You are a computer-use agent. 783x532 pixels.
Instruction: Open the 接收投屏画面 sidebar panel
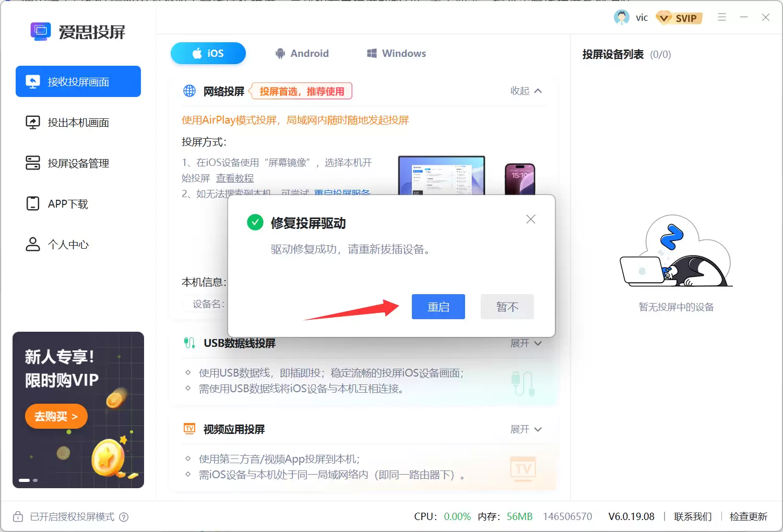click(78, 81)
